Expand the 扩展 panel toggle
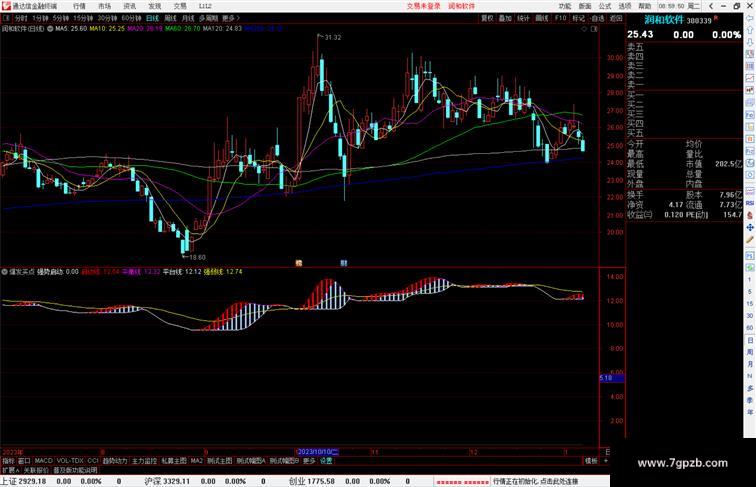The image size is (756, 487). click(x=10, y=470)
